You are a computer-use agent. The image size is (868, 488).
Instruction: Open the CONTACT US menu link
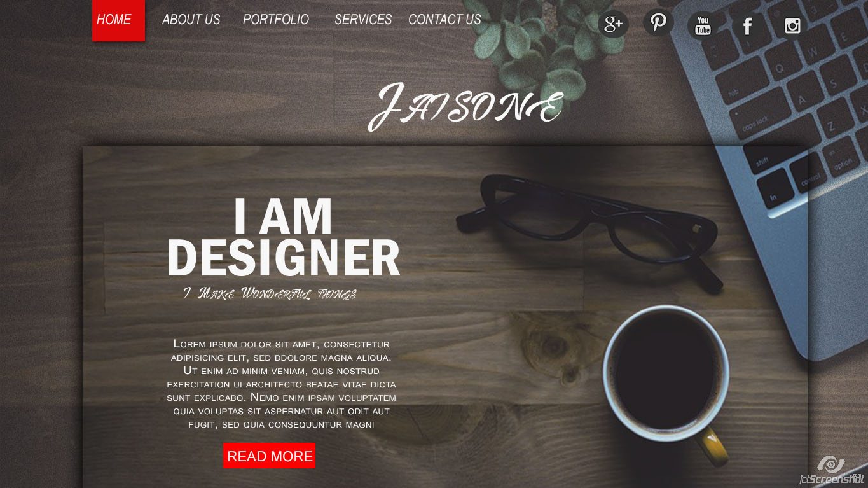tap(444, 20)
